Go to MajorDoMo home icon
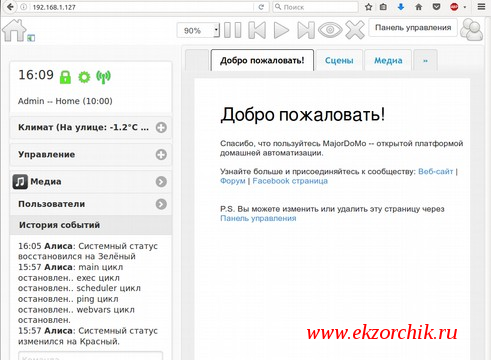The height and width of the screenshot is (360, 491). pyautogui.click(x=14, y=30)
